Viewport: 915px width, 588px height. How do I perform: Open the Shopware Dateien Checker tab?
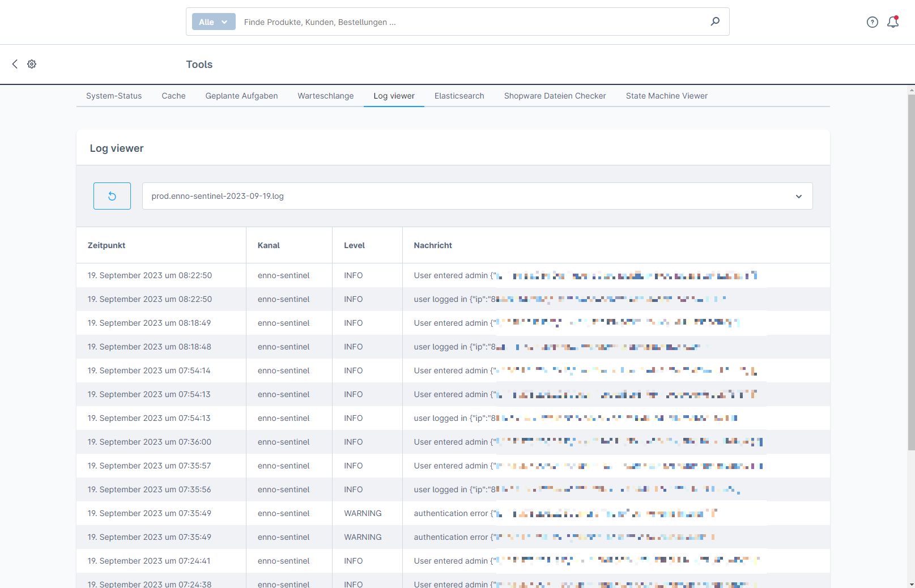(x=555, y=96)
